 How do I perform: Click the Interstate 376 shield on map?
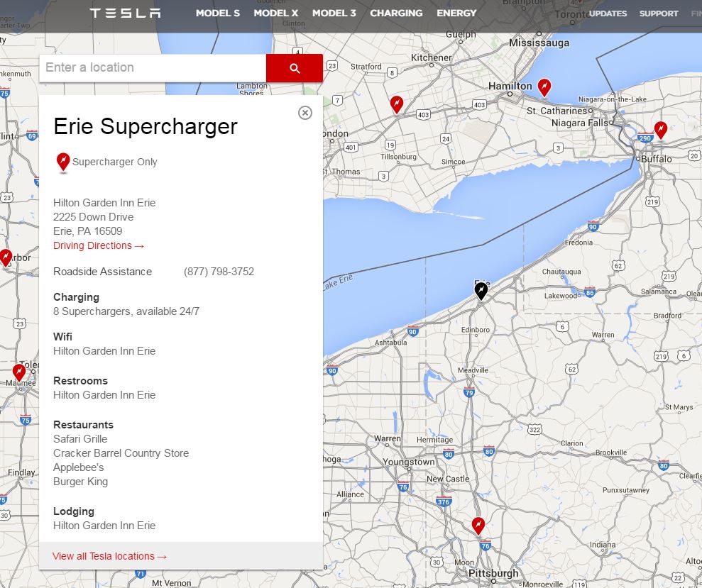point(443,501)
